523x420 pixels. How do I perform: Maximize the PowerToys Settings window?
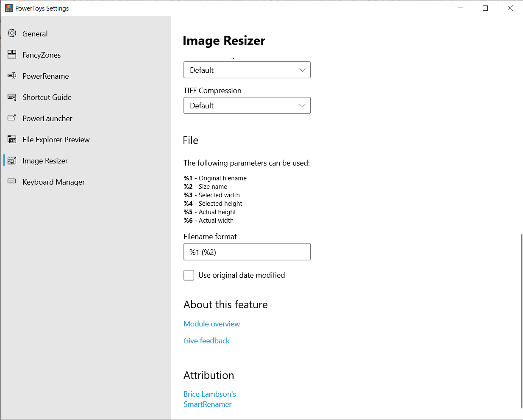485,8
